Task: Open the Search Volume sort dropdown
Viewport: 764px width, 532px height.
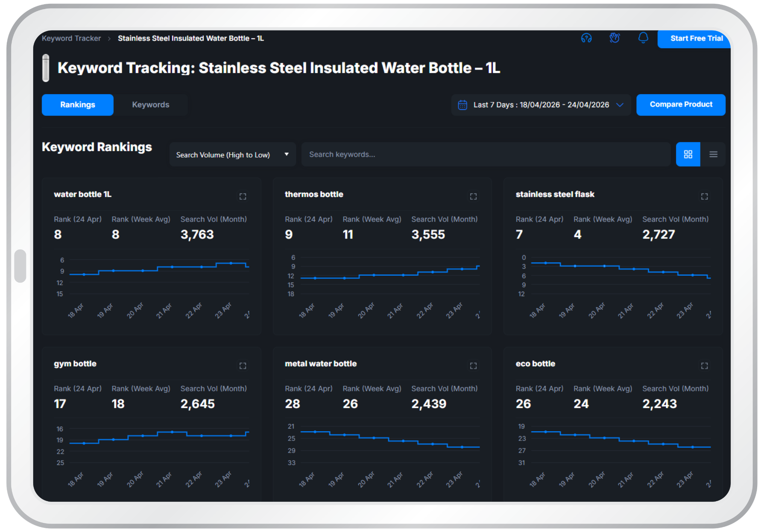Action: coord(232,155)
